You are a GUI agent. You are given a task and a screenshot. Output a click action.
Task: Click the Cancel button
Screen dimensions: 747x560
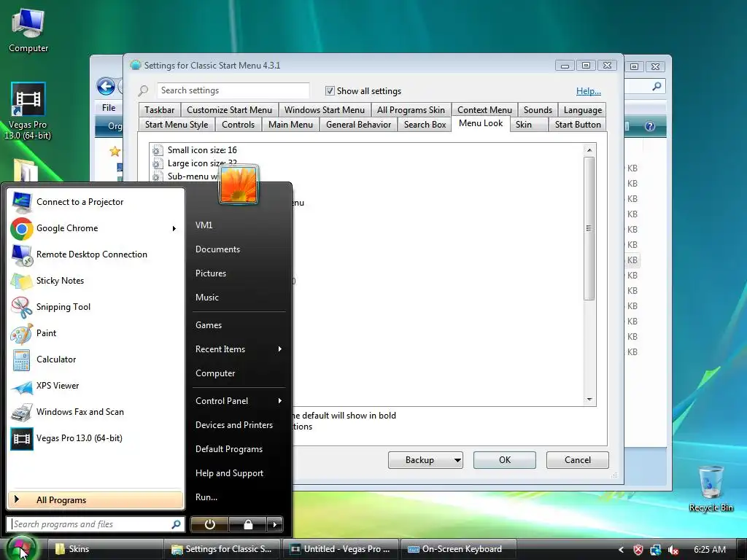point(578,460)
